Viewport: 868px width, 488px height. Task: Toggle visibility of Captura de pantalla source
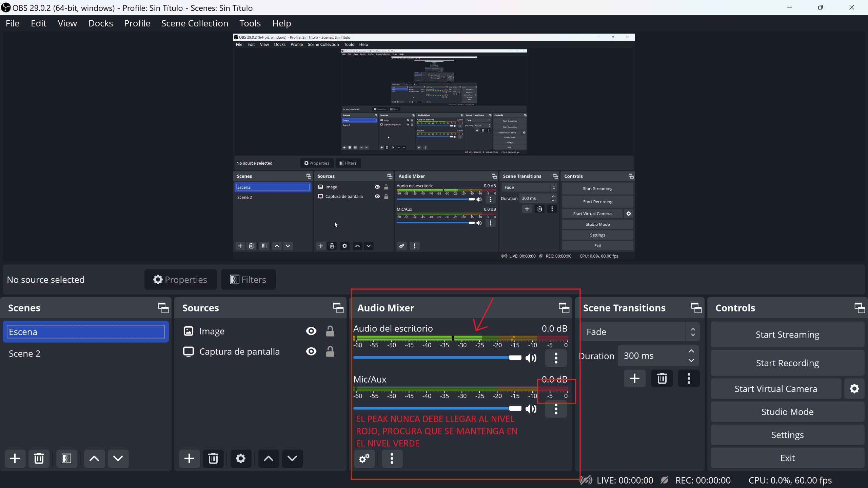click(x=311, y=351)
